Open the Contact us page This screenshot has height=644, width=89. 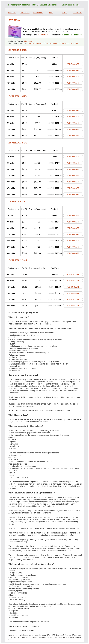[77, 13]
